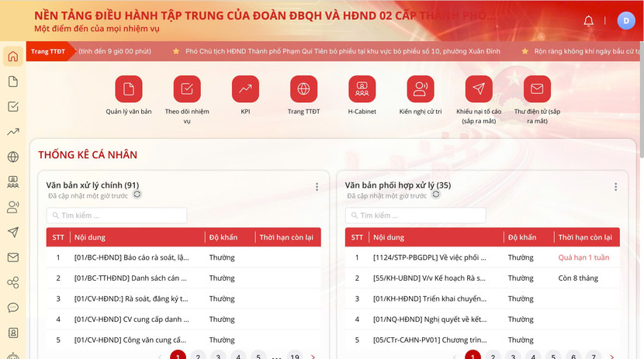
Task: Open Kiến nghị cử tri icon tile
Action: click(420, 89)
